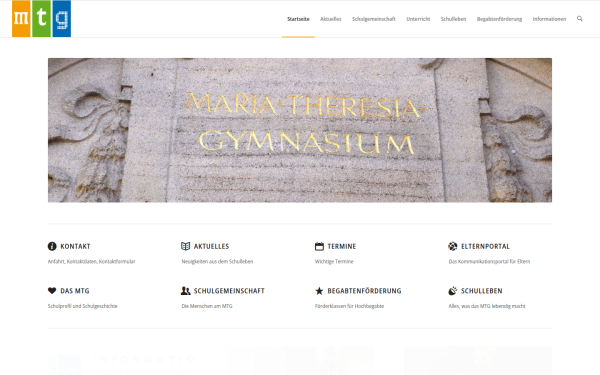Click 'Die Menschen am MTG' text

coord(207,306)
